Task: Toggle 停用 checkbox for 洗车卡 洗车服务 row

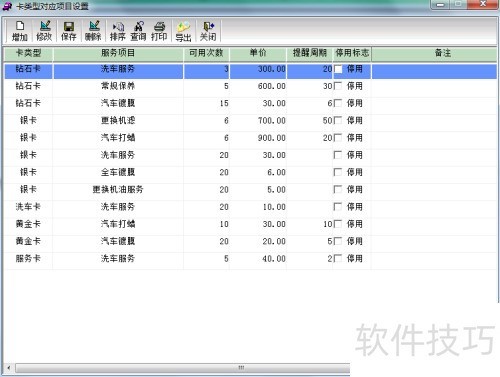Action: tap(338, 207)
